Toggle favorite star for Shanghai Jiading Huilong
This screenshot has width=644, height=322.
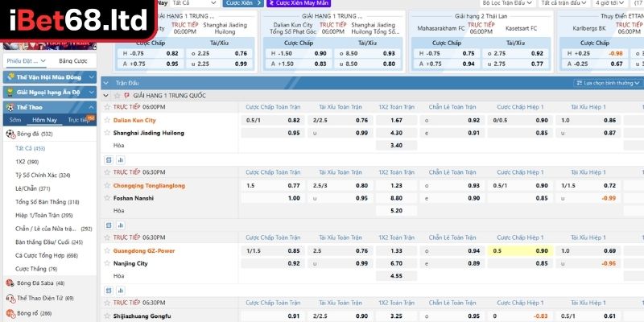pos(107,133)
